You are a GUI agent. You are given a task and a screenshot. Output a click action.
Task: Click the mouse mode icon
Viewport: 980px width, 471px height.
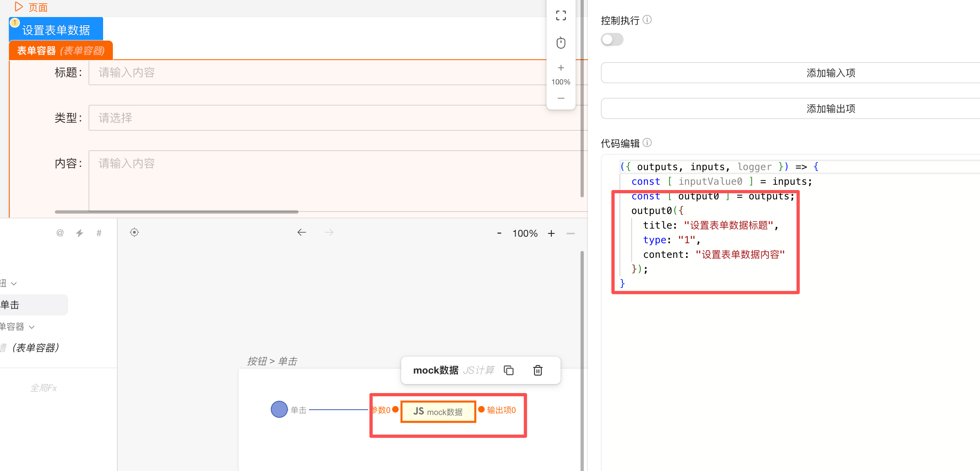tap(561, 43)
